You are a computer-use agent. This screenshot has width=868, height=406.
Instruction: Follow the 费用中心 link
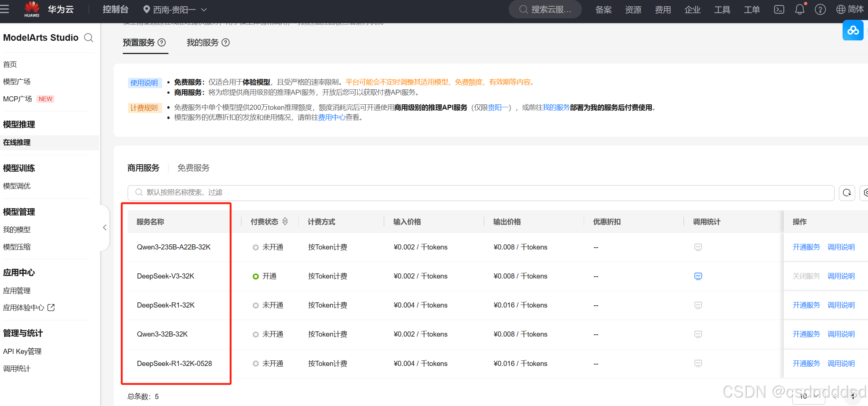click(332, 118)
